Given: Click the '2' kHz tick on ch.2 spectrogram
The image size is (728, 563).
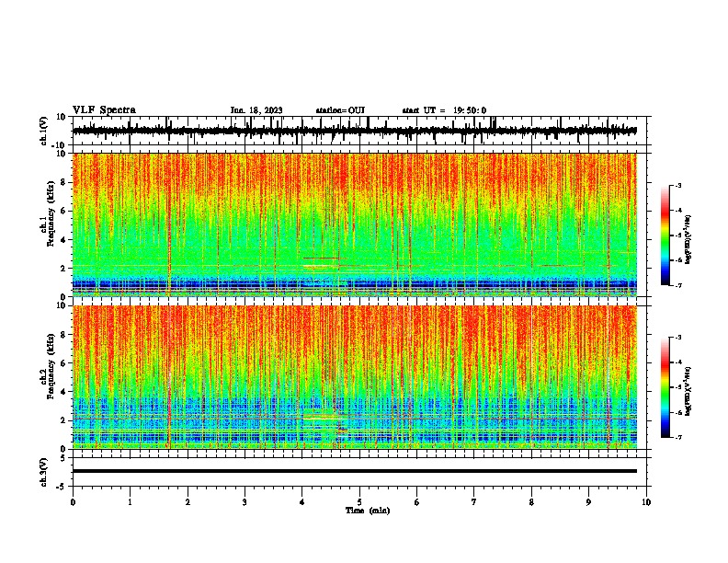Looking at the screenshot, I should tap(64, 420).
